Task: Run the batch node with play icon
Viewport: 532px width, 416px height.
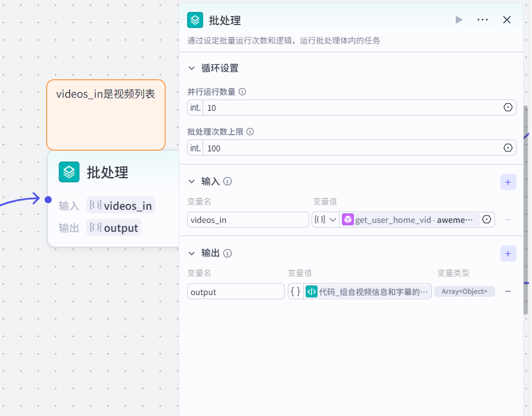Action: [x=459, y=20]
